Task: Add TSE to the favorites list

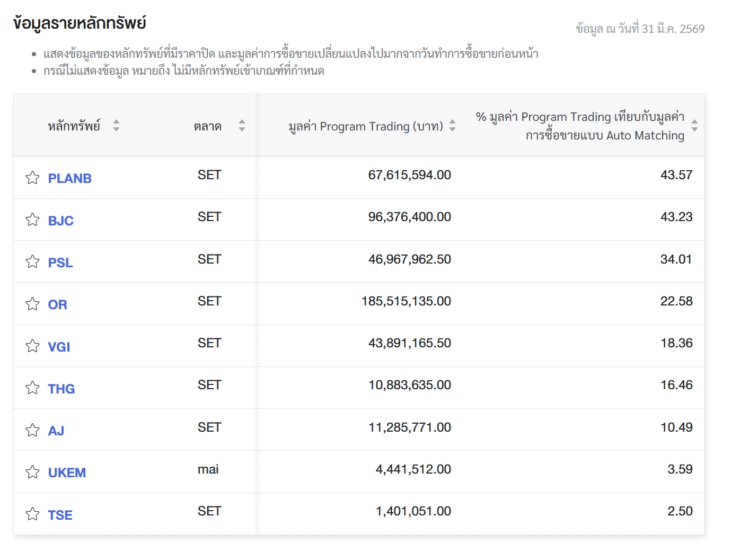Action: 32,514
